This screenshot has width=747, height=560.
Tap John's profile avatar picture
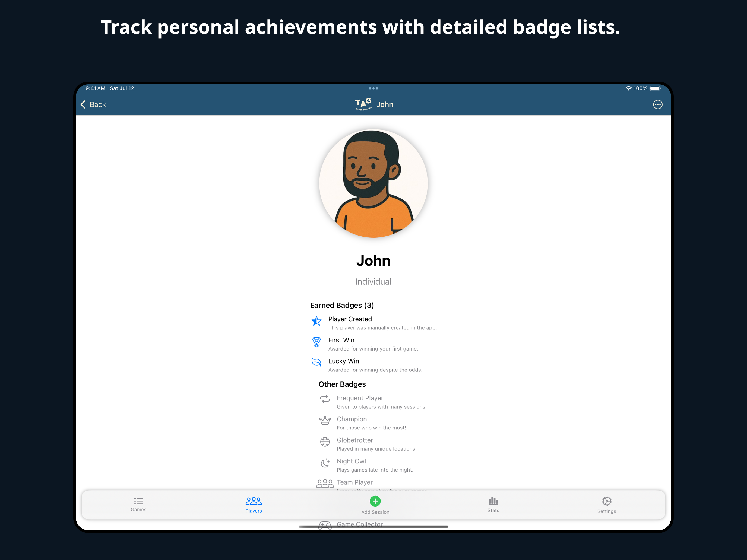coord(373,184)
